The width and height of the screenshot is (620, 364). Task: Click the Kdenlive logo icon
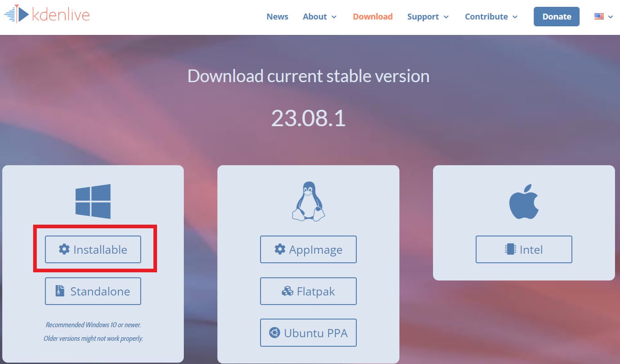(16, 14)
